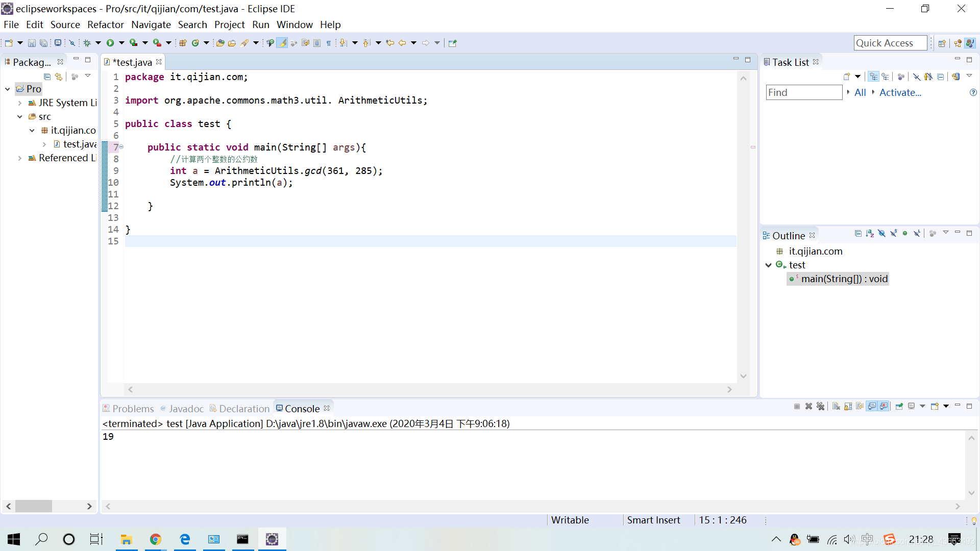980x551 pixels.
Task: Click the green Run button in toolbar
Action: click(110, 43)
